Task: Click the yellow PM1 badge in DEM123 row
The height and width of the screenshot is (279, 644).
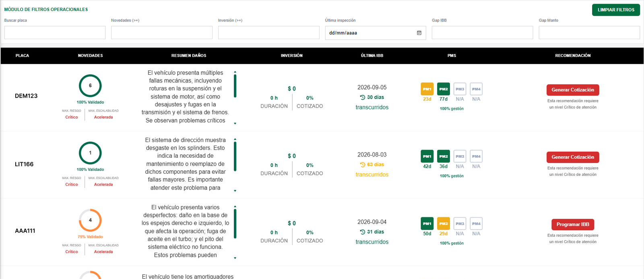Action: click(x=427, y=89)
